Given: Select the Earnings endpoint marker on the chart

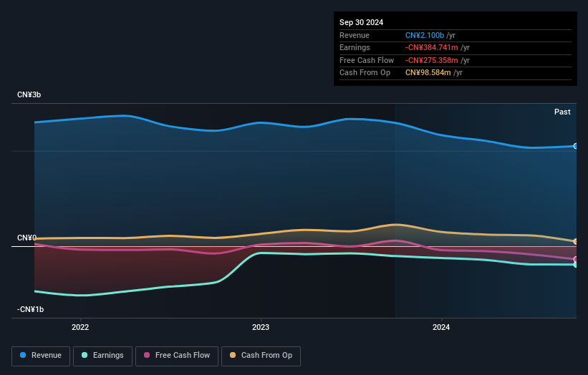Looking at the screenshot, I should click(576, 265).
